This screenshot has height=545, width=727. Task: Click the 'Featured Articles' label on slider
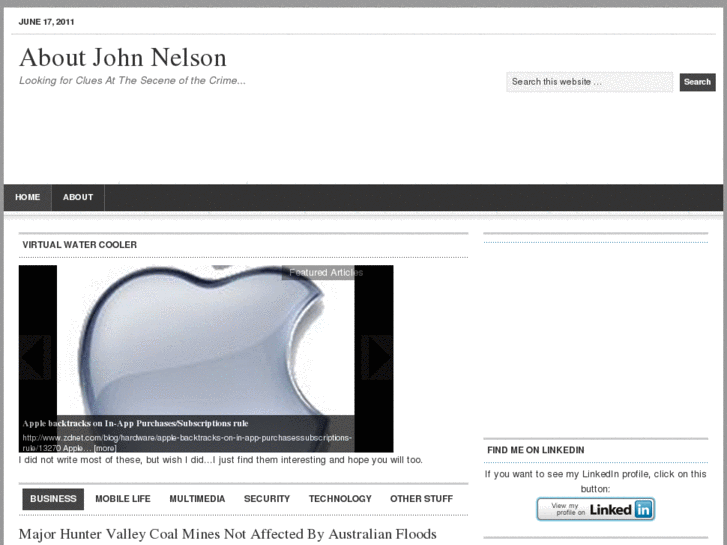326,273
